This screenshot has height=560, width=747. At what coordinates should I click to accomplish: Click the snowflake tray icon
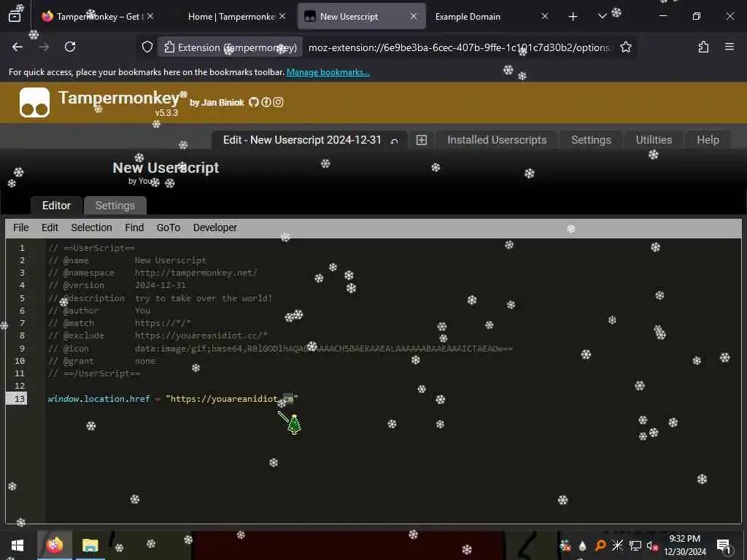(x=617, y=545)
